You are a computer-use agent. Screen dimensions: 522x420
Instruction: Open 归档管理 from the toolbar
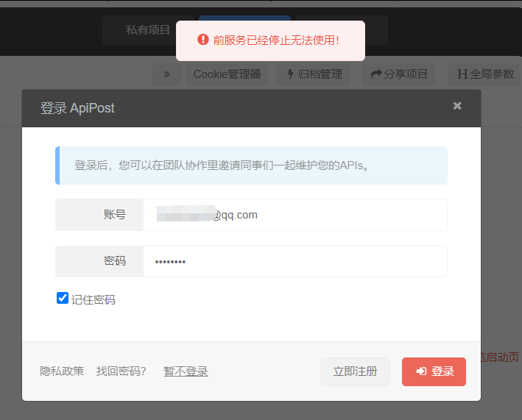coord(313,74)
